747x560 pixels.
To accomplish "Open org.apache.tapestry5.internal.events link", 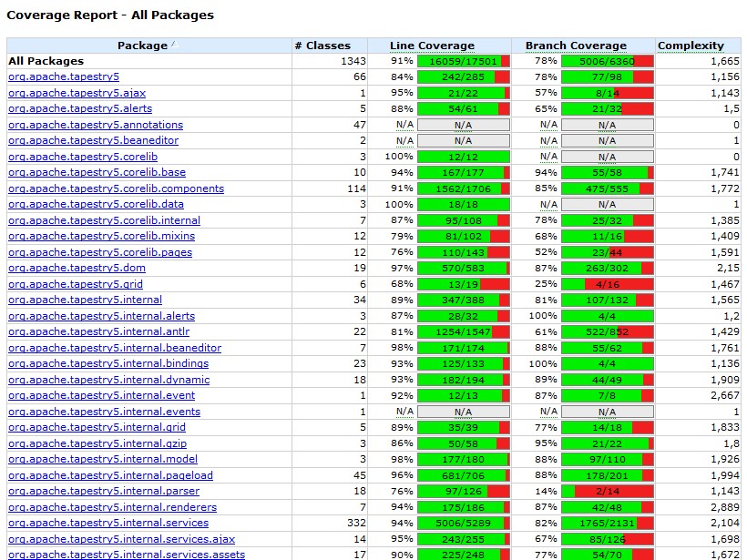I will tap(105, 412).
